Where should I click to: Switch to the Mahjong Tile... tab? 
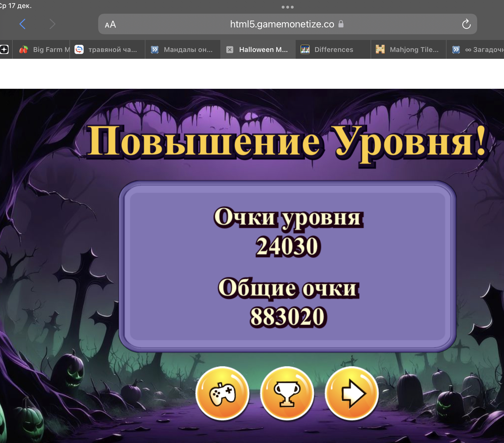coord(409,50)
